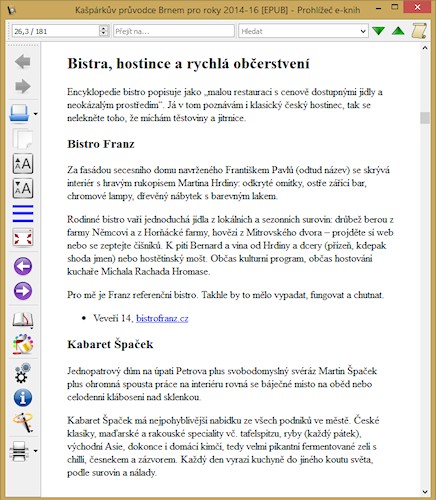Open the themes palette icon
Image resolution: width=436 pixels, height=500 pixels.
[23, 344]
